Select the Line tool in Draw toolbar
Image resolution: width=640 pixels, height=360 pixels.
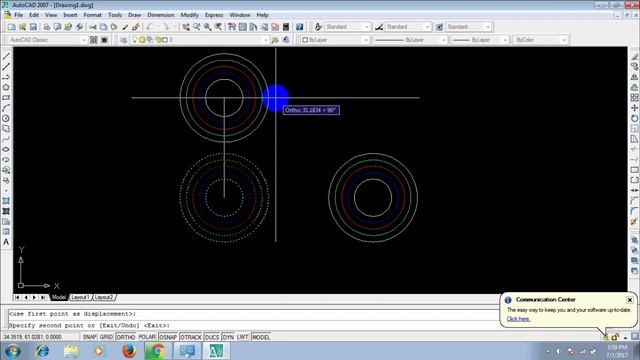point(6,56)
